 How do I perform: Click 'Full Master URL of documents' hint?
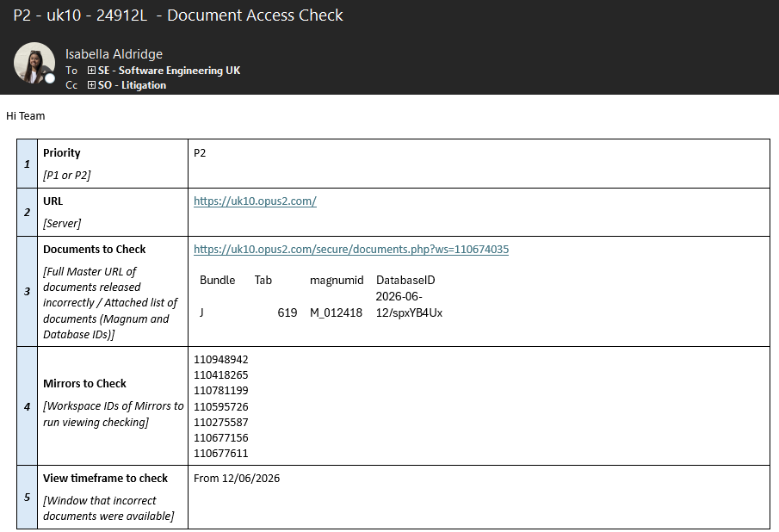(x=110, y=303)
